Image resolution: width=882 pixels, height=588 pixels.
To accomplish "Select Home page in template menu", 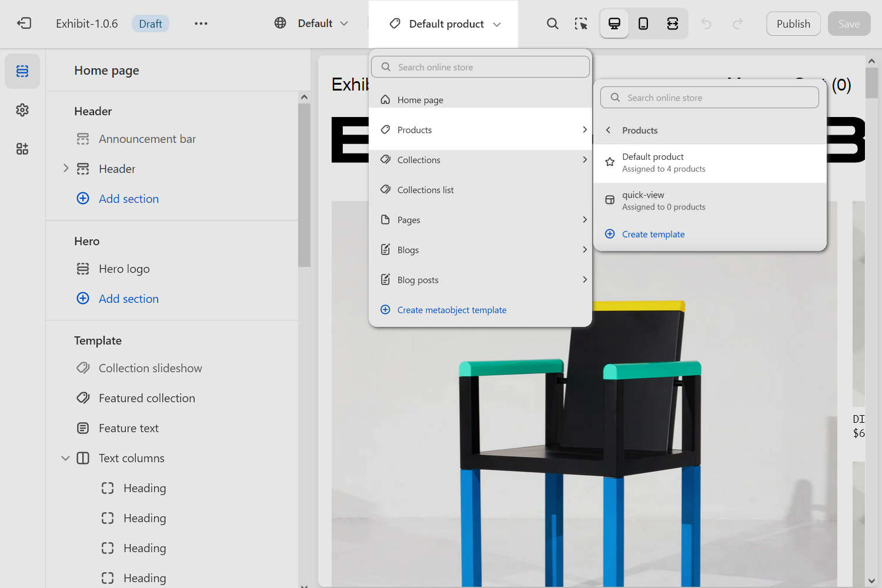I will pos(480,100).
